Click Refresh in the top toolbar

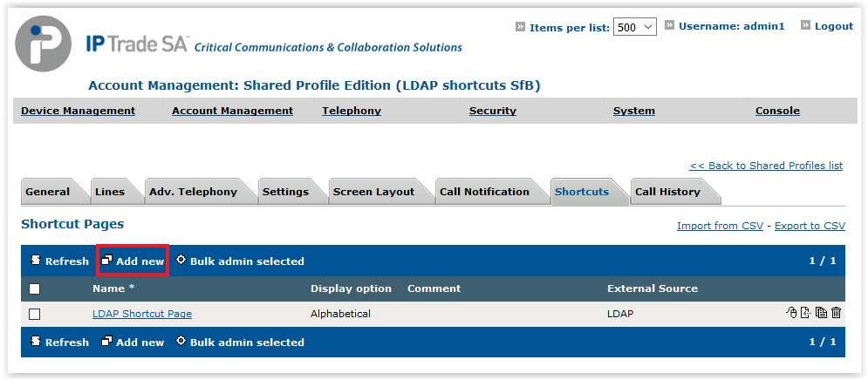tap(59, 261)
